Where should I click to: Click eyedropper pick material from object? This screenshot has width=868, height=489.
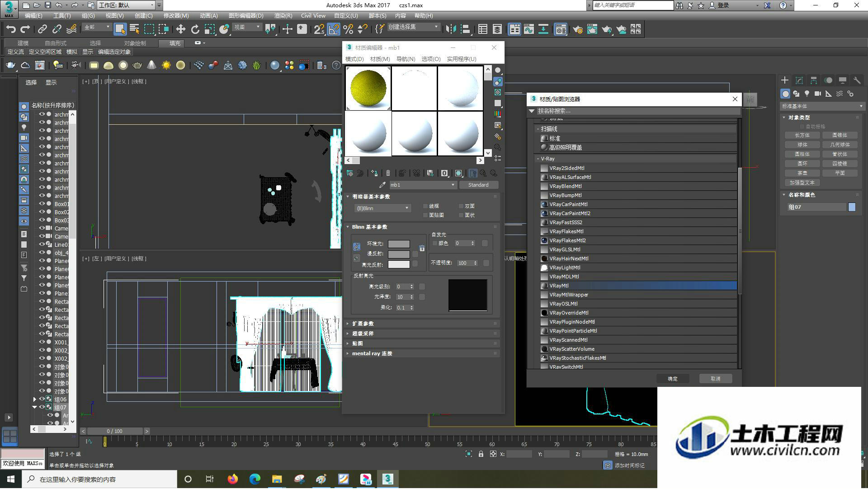coord(382,185)
